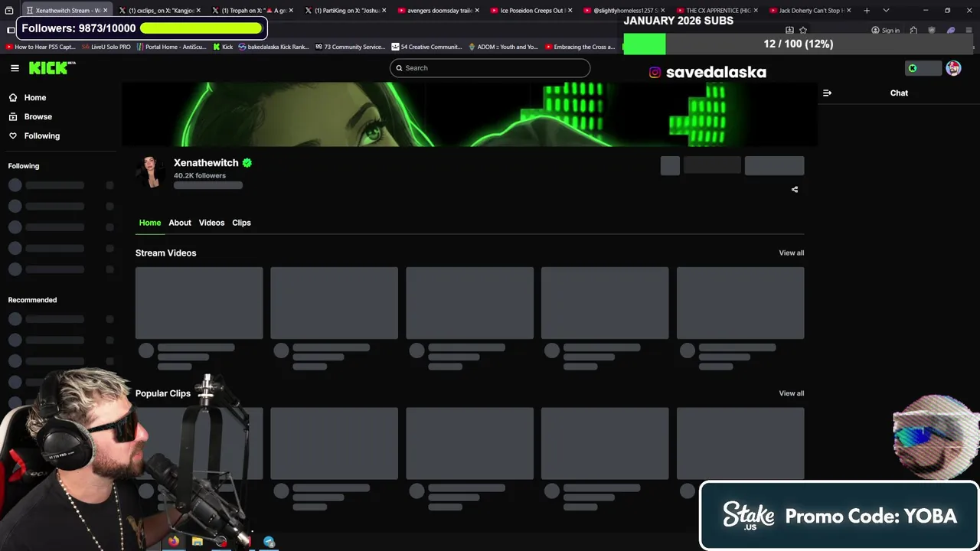Click the Chat panel heading

[899, 93]
